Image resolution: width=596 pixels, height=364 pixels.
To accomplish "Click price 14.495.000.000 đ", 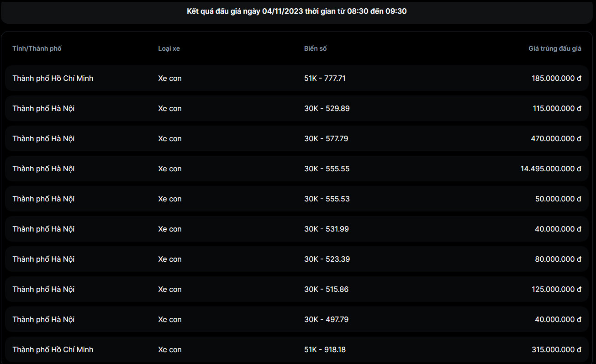I will tap(551, 169).
